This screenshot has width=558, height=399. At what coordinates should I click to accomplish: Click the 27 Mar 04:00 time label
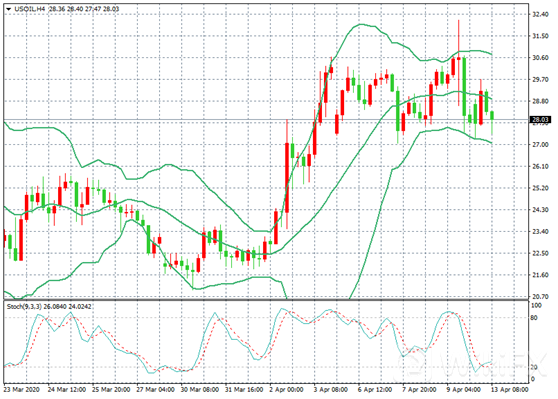click(156, 390)
